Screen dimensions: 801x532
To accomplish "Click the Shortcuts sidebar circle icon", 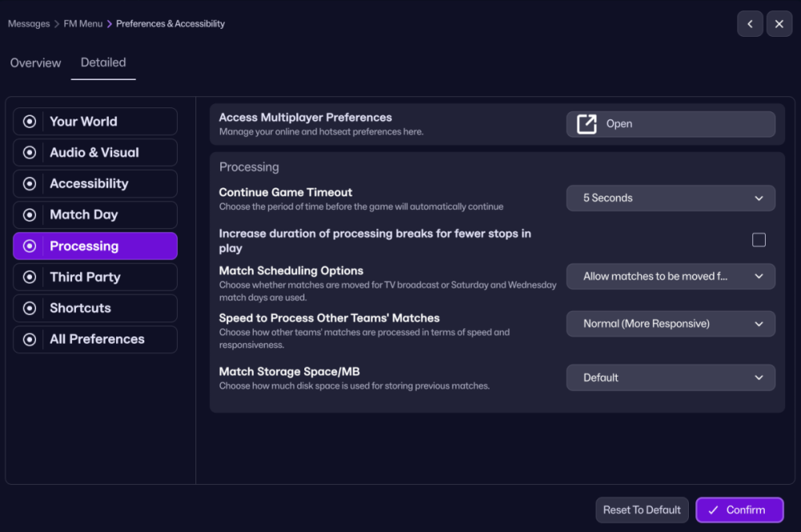I will tap(30, 308).
